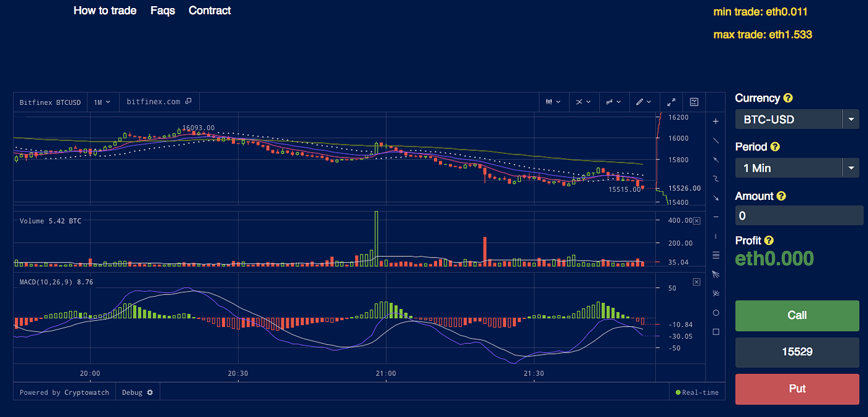
Task: Select the Fibonacci fan drawing tool
Action: tap(715, 274)
